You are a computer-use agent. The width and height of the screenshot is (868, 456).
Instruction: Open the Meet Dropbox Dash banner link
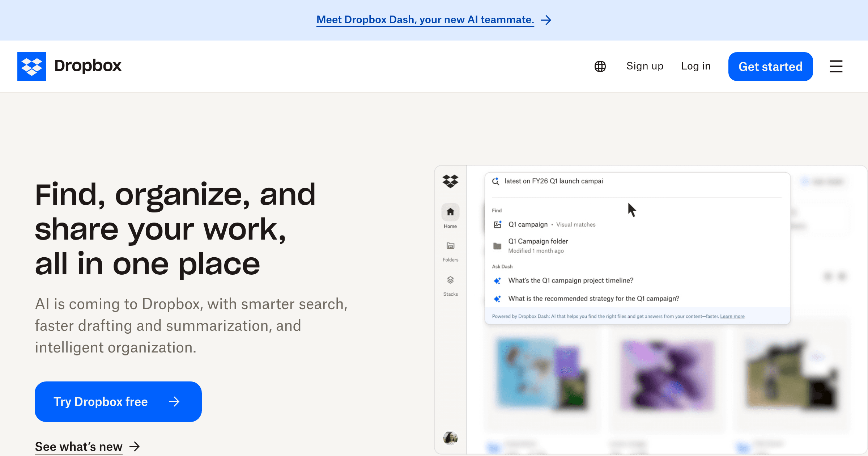pos(425,20)
